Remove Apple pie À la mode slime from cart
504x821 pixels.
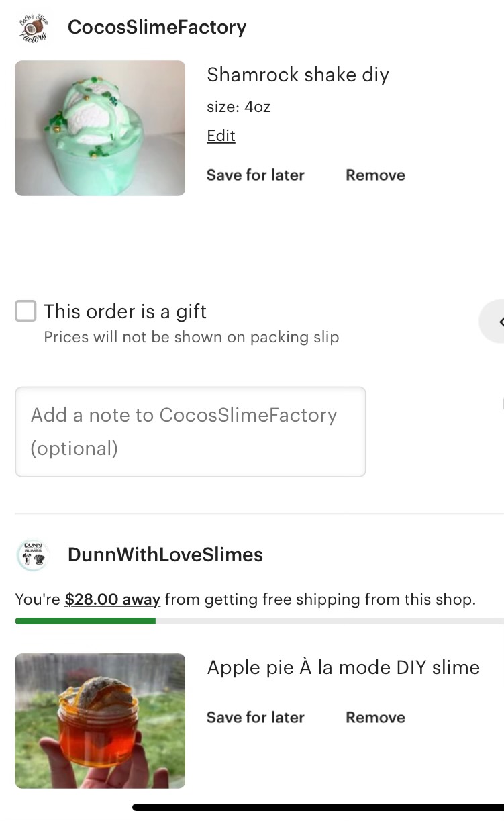[x=375, y=718]
